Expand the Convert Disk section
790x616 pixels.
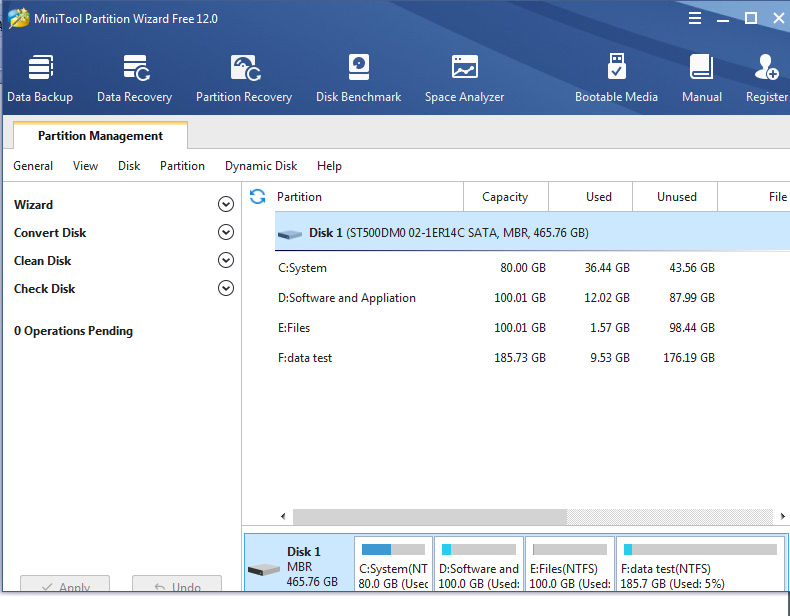click(x=226, y=232)
